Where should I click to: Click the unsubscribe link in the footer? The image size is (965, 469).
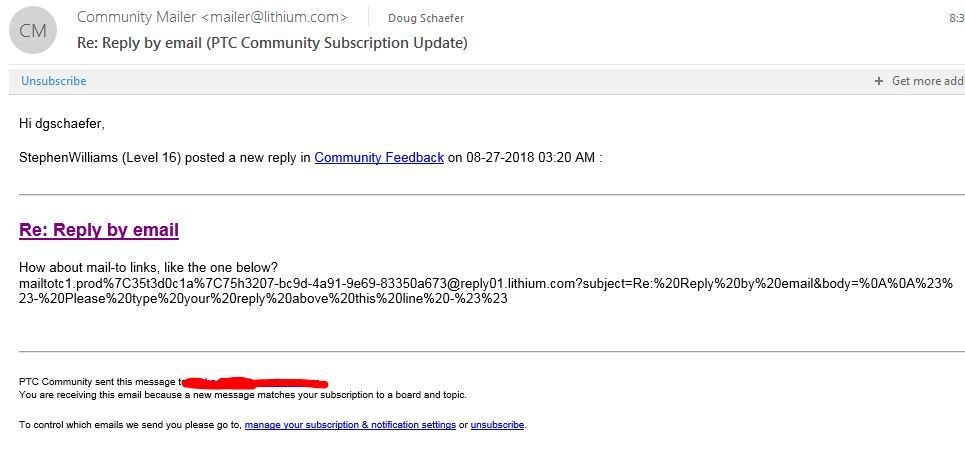pos(497,425)
